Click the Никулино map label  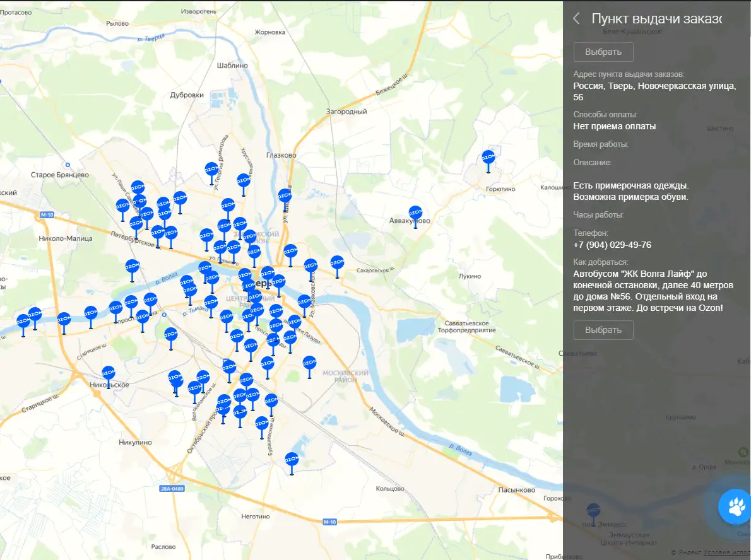point(135,442)
